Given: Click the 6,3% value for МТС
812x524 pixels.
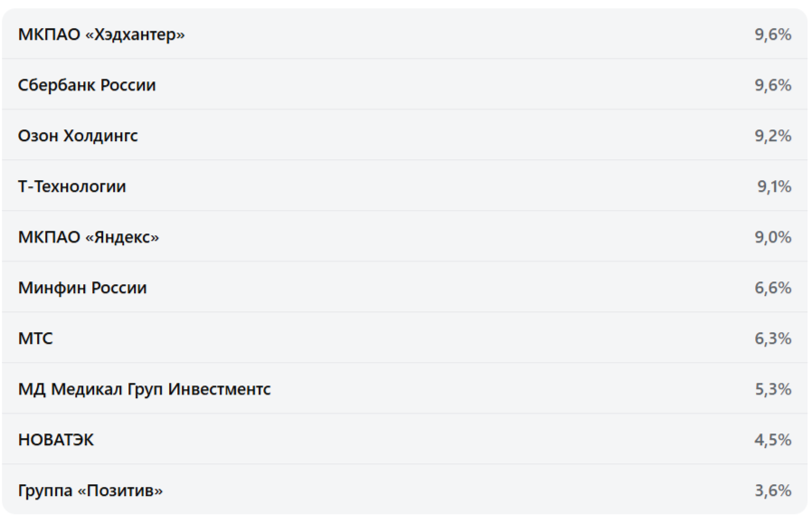Looking at the screenshot, I should (x=773, y=338).
